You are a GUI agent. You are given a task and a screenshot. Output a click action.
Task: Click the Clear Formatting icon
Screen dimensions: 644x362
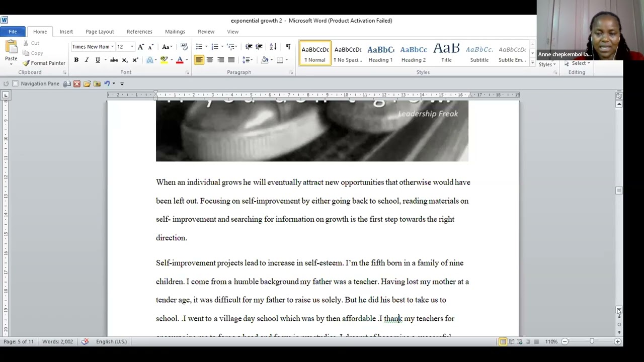[184, 47]
